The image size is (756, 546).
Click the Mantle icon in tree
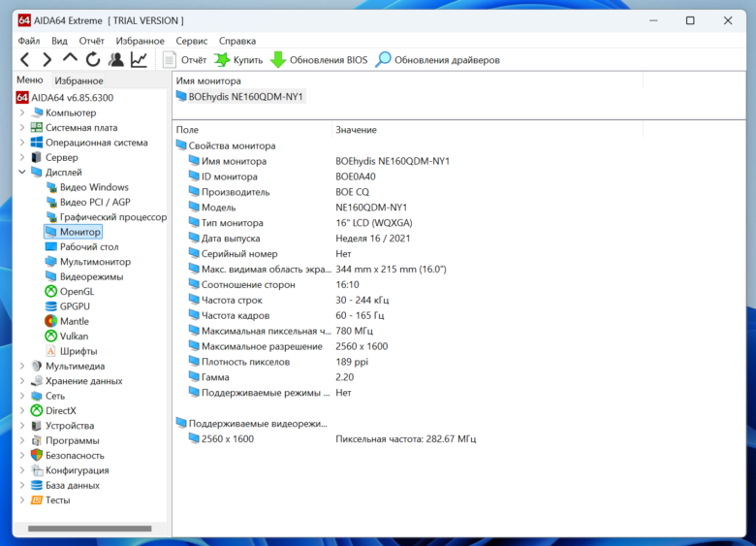pyautogui.click(x=50, y=321)
